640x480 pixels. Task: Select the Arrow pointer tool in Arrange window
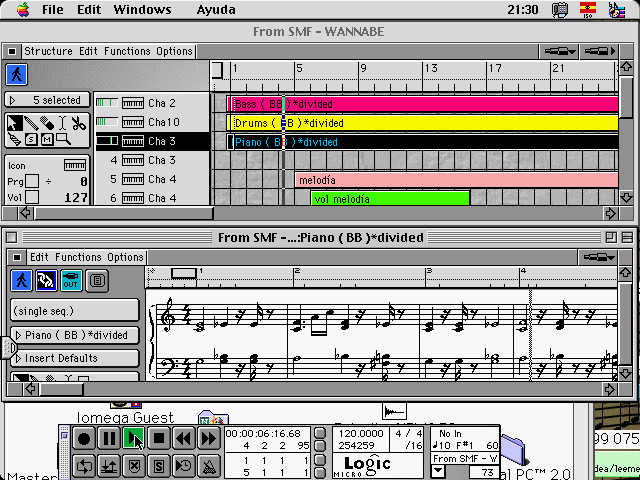click(14, 123)
